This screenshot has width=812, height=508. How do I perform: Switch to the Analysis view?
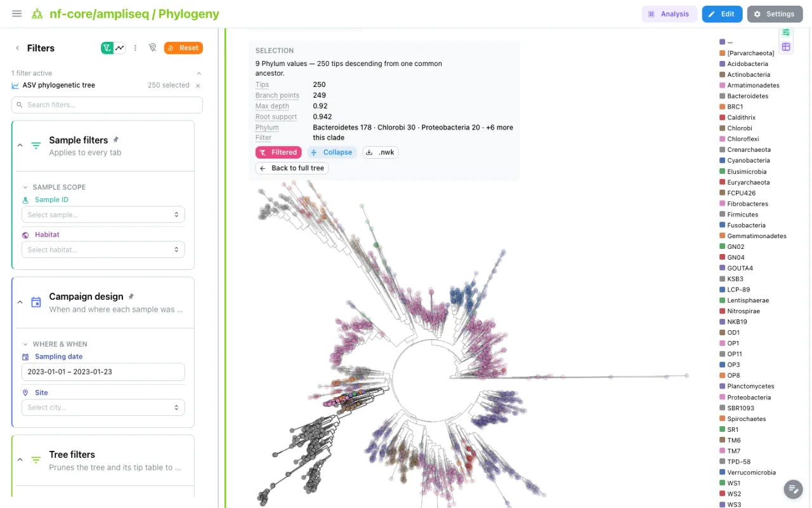(x=669, y=14)
